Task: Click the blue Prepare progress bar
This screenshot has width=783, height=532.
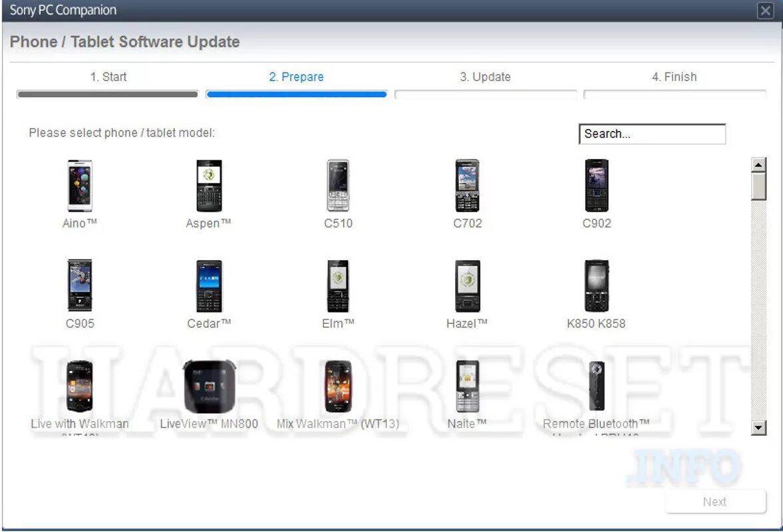Action: coord(296,94)
